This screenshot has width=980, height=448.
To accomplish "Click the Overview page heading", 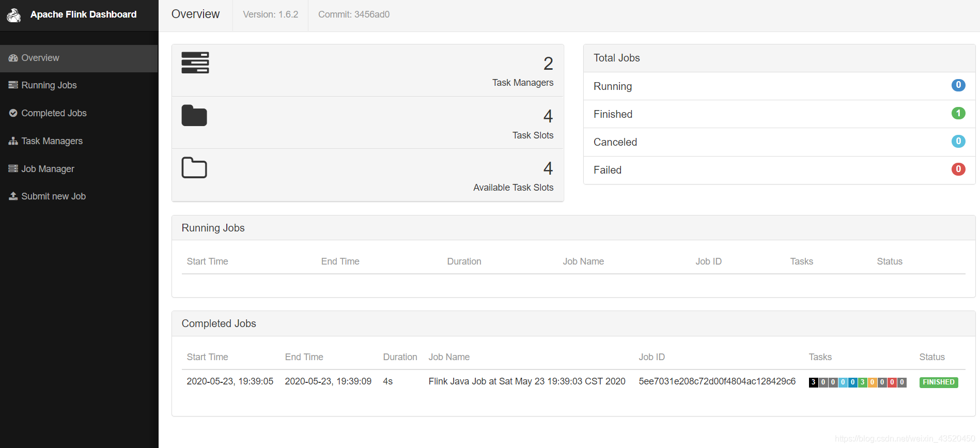I will [195, 14].
